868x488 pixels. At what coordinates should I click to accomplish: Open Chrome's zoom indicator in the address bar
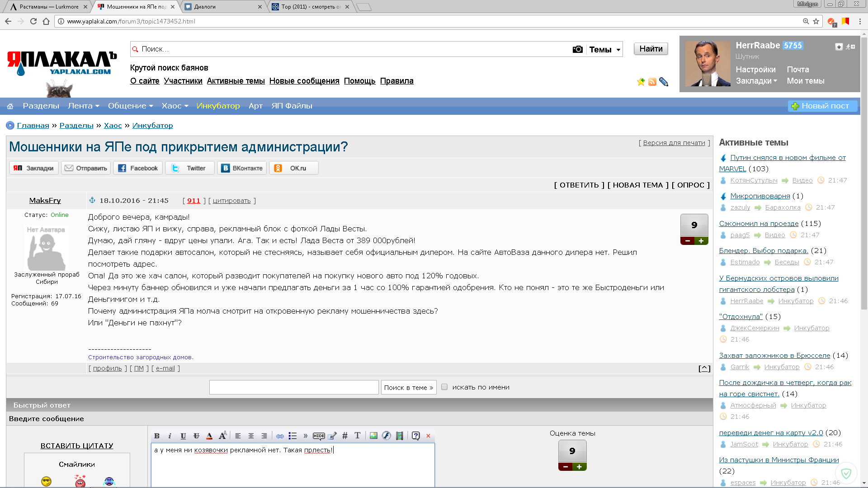tap(806, 21)
